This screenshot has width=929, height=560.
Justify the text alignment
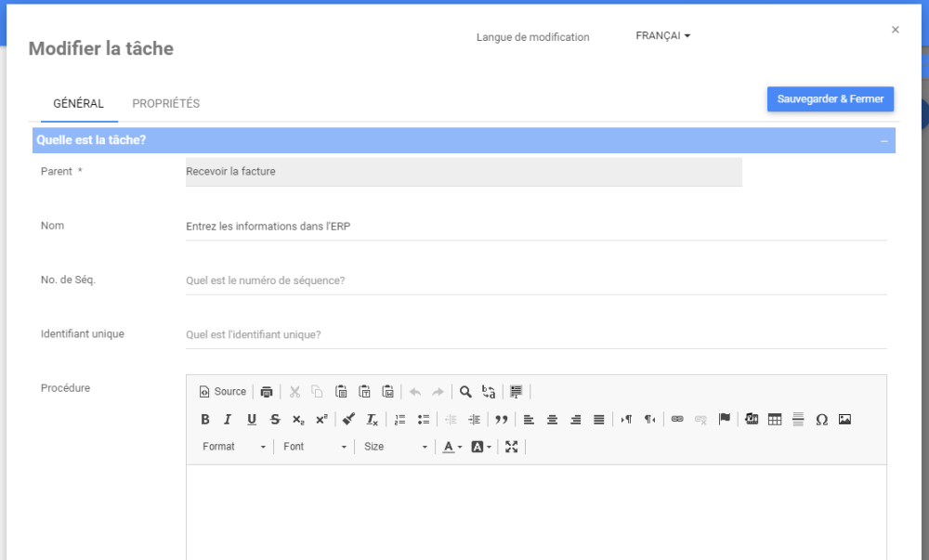[599, 419]
